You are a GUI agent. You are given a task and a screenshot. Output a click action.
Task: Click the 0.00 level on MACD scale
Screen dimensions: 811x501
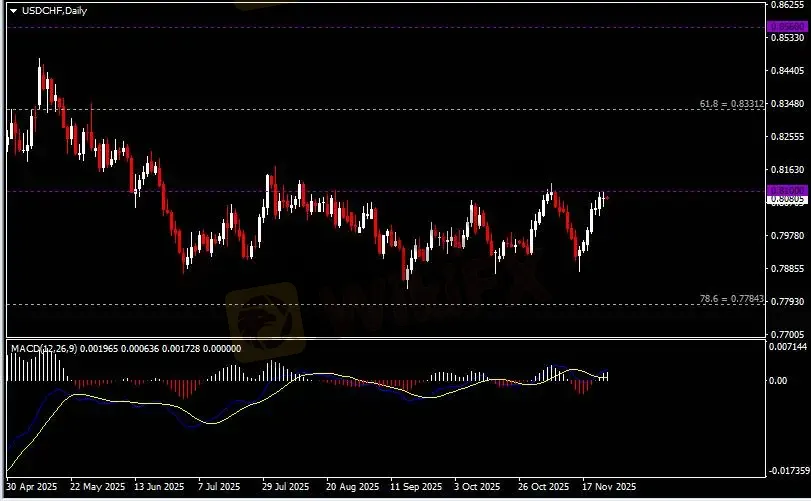(x=777, y=381)
